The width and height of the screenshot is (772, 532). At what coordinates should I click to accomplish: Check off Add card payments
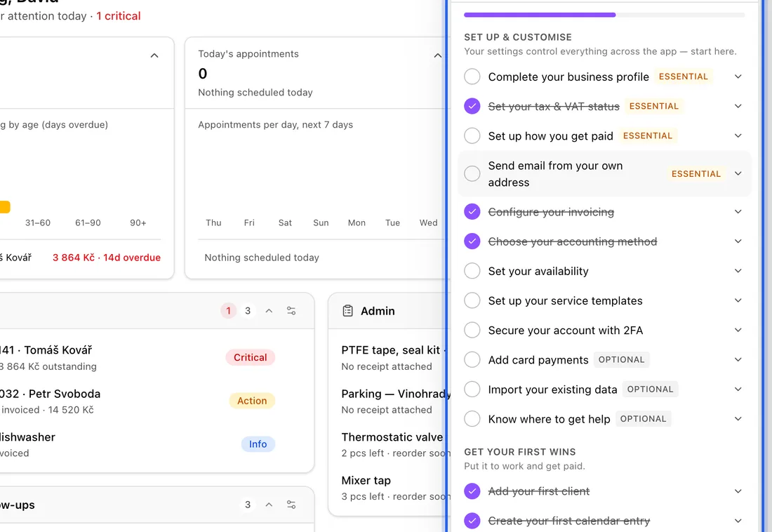[x=472, y=359]
